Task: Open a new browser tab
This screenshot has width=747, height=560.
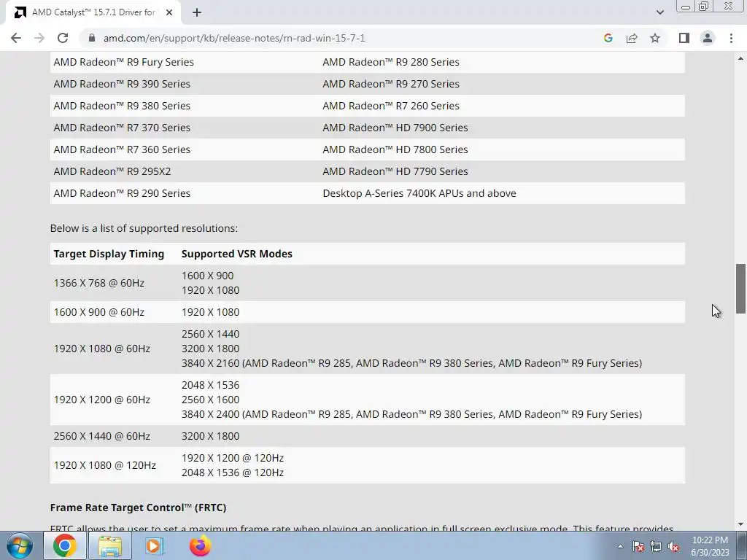Action: tap(197, 12)
